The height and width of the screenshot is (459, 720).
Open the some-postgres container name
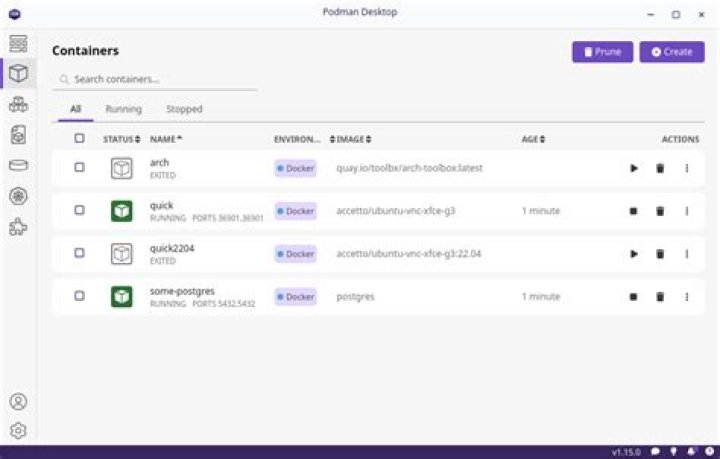pos(182,291)
